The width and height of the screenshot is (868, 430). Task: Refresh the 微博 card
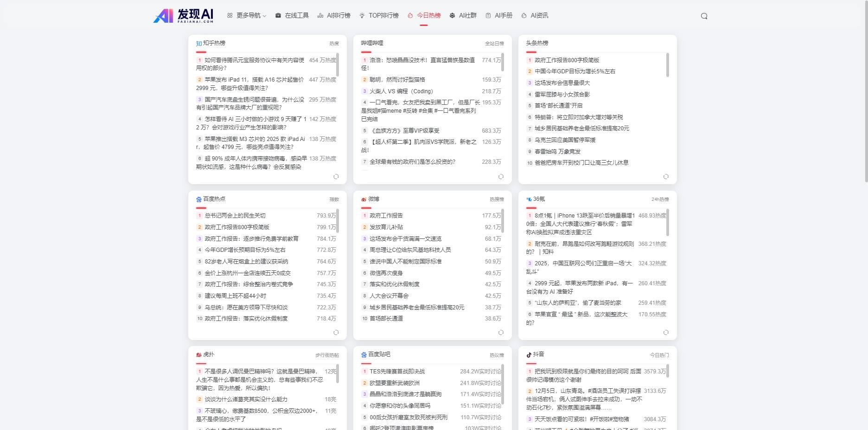click(x=501, y=332)
